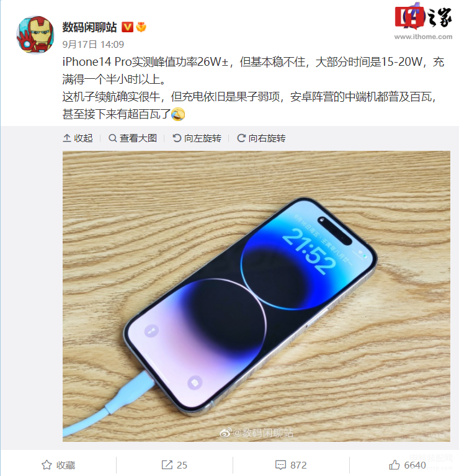The width and height of the screenshot is (459, 476).
Task: Click the www.ithome.com link text
Action: click(423, 37)
